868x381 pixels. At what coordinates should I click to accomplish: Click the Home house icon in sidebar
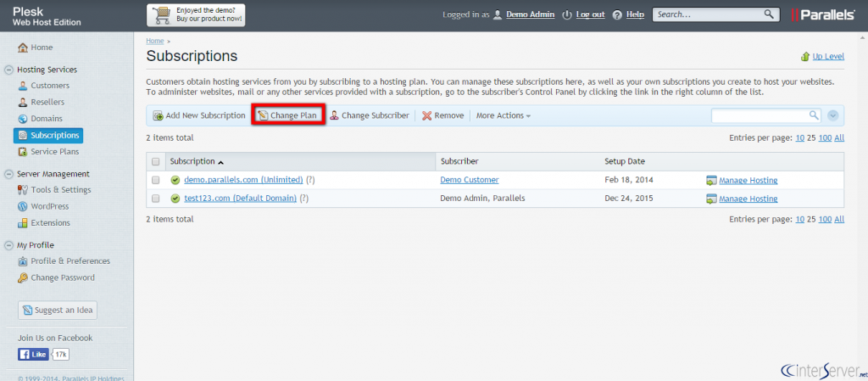tap(23, 48)
